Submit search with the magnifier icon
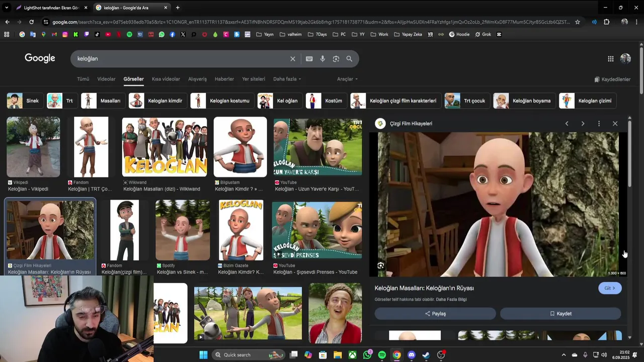The image size is (644, 362). [349, 59]
